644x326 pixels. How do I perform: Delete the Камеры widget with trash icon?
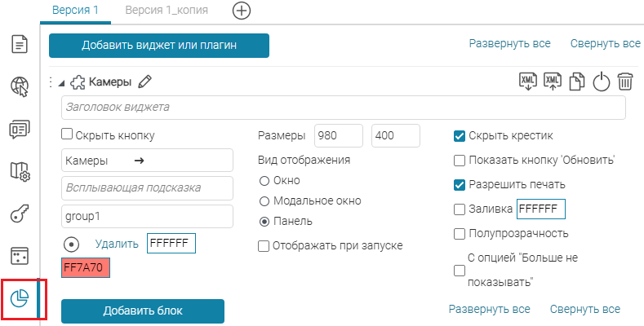tap(625, 81)
